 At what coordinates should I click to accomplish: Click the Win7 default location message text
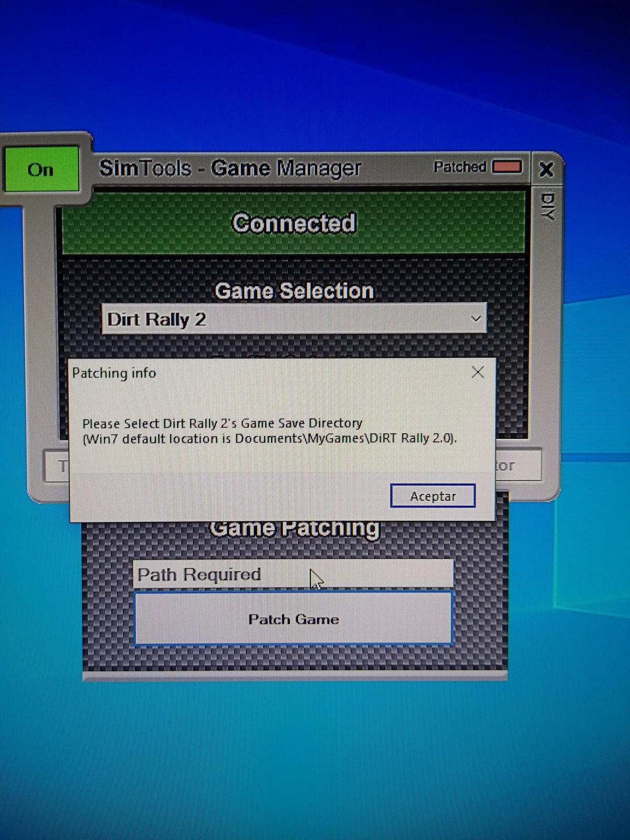pos(270,438)
